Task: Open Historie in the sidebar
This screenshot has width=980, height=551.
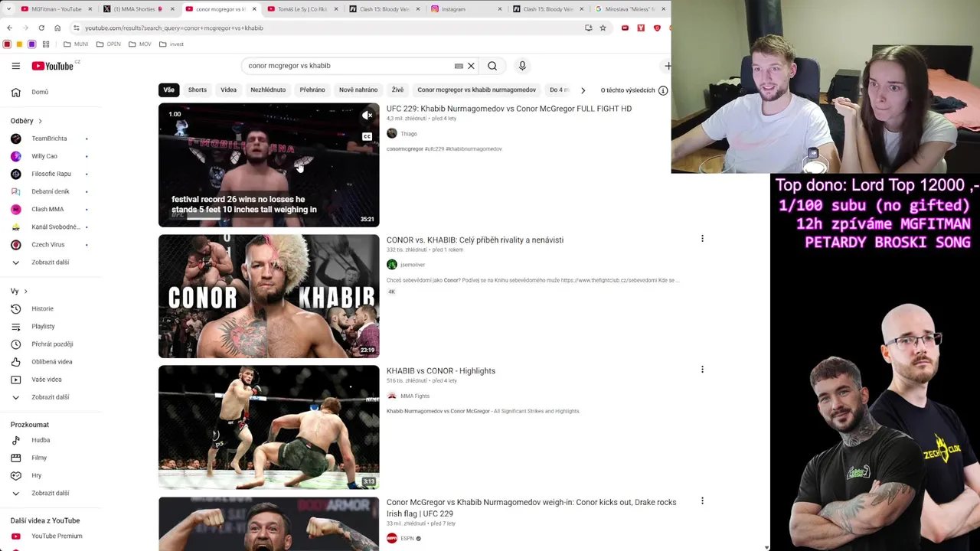Action: [42, 308]
